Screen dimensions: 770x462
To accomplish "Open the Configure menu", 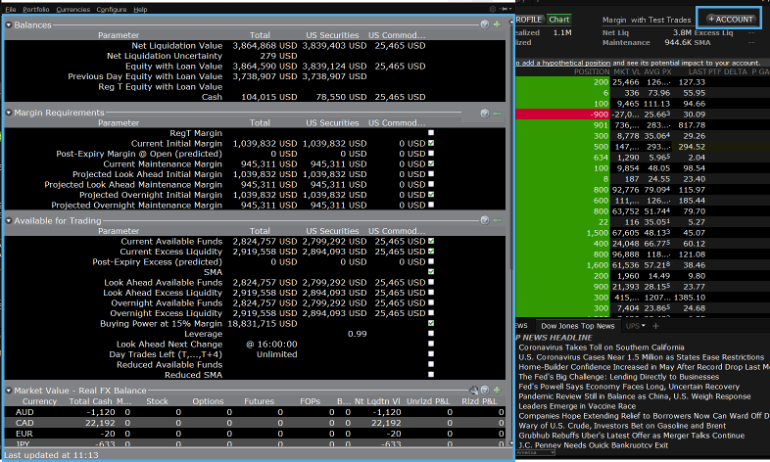I will (x=111, y=8).
